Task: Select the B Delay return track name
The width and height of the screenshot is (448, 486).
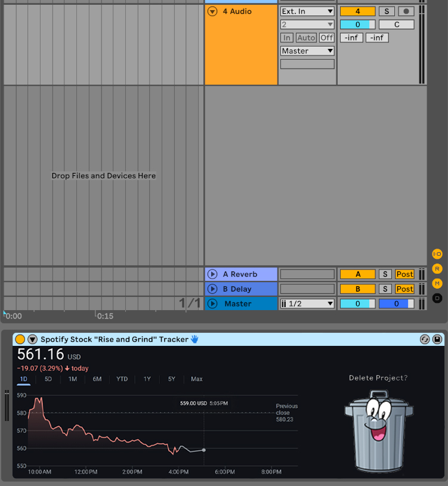Action: [237, 289]
